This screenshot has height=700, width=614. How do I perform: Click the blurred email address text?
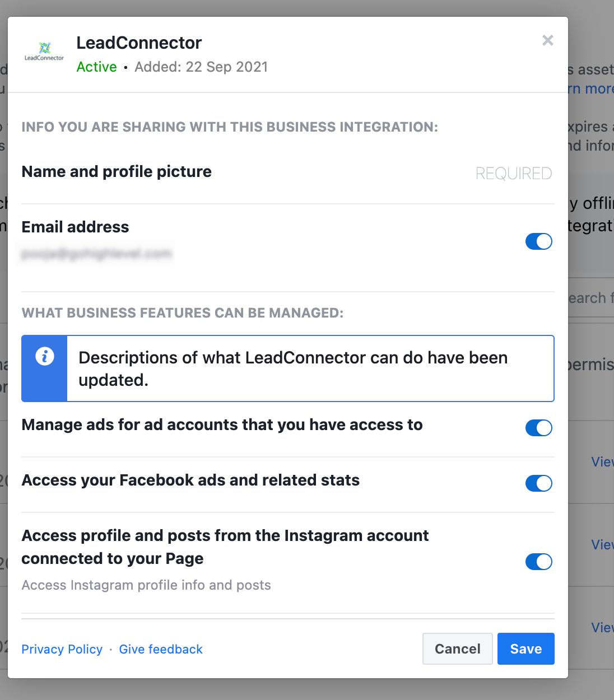(x=96, y=254)
